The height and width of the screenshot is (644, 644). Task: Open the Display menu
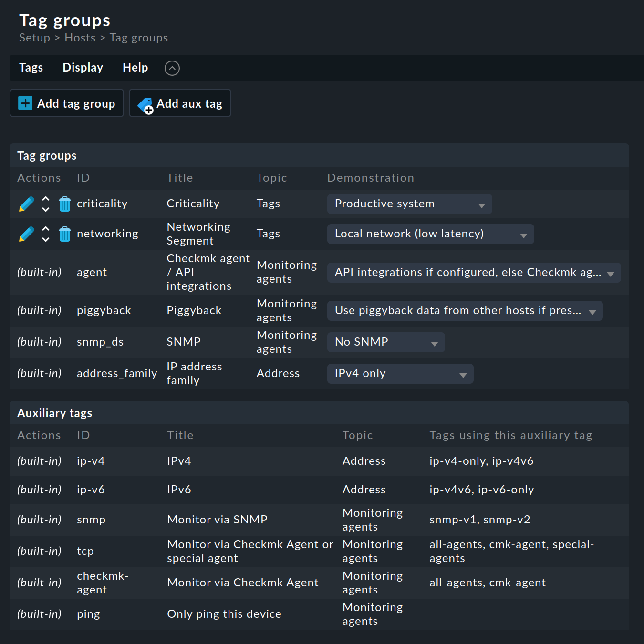point(83,67)
